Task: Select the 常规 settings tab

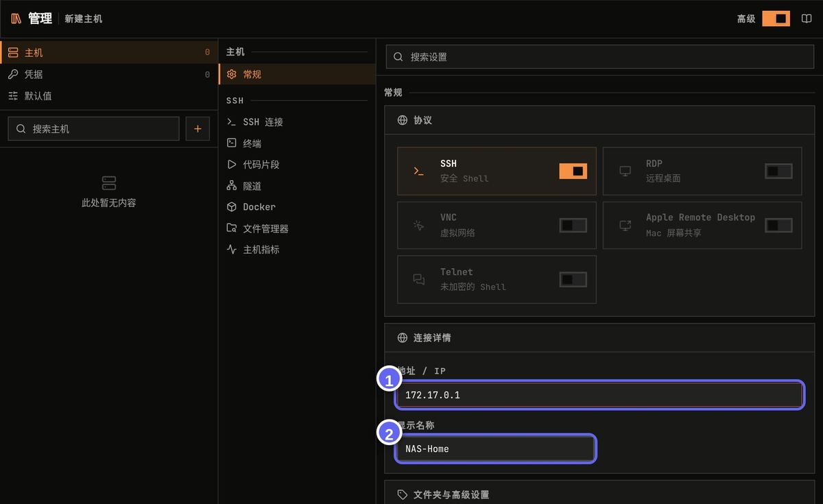Action: [297, 74]
